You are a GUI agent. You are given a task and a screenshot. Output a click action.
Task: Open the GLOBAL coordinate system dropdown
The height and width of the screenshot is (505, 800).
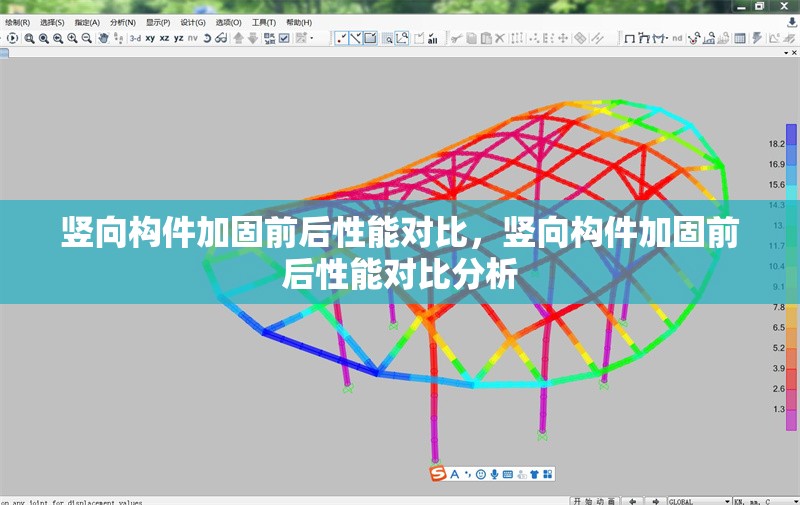click(699, 501)
